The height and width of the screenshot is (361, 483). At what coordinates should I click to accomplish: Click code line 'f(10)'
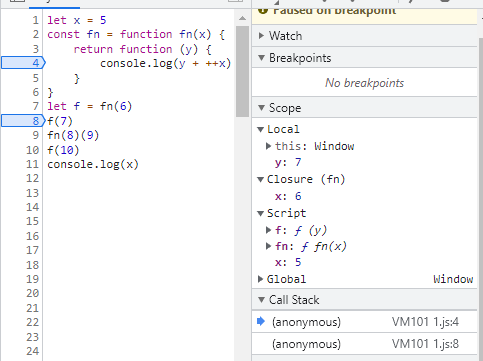[x=63, y=150]
